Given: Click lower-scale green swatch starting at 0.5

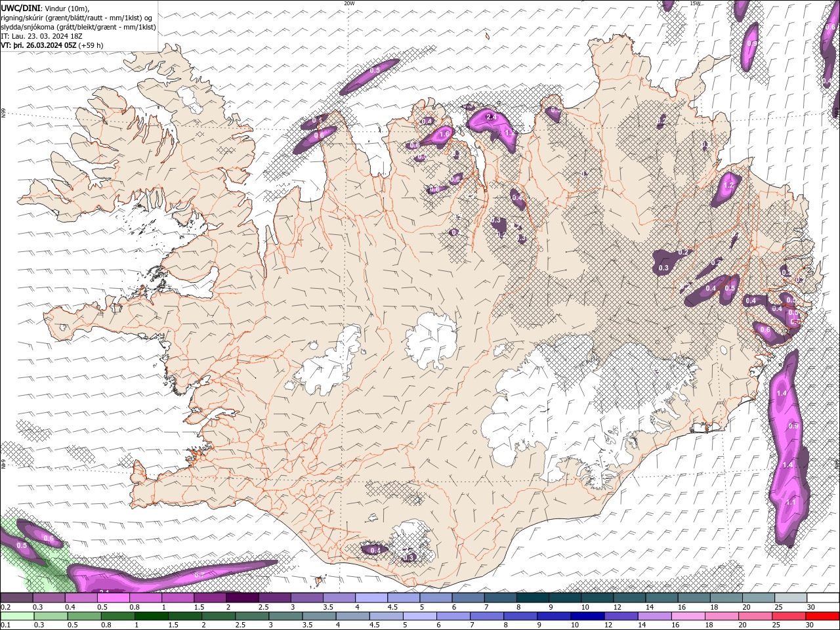Looking at the screenshot, I should click(x=84, y=616).
